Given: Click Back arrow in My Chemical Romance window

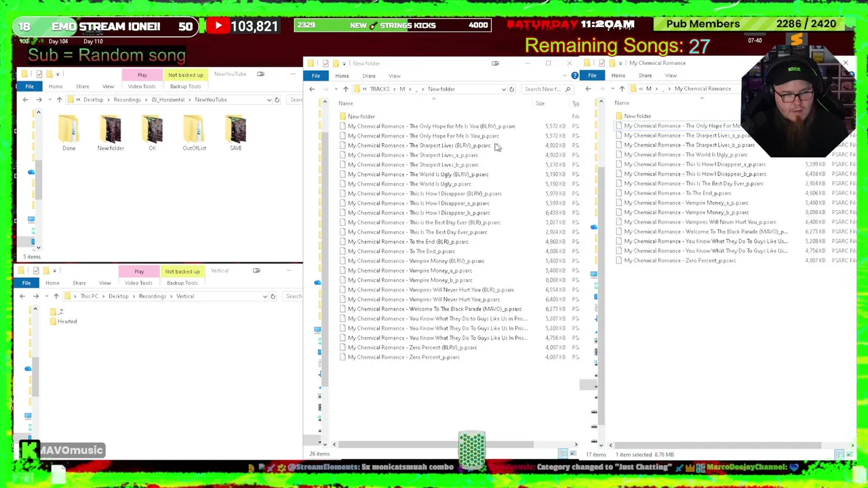Looking at the screenshot, I should [588, 89].
